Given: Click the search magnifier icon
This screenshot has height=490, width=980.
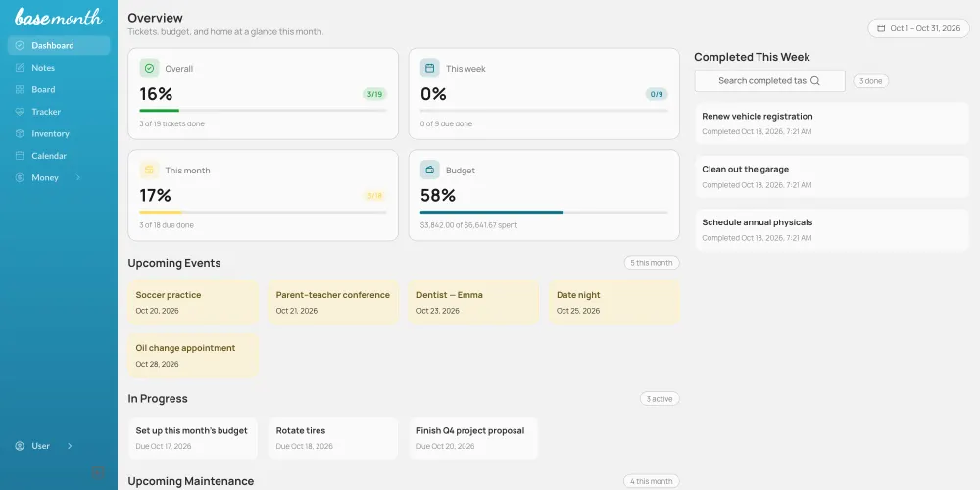Looking at the screenshot, I should pos(815,80).
